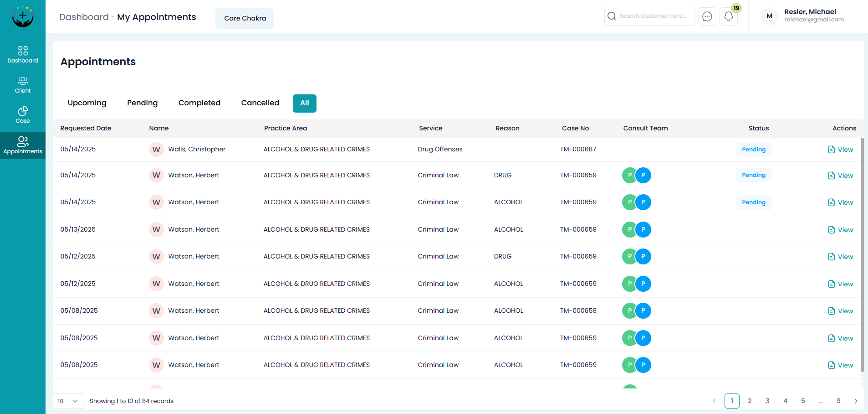Click the Care Chakra logo
The height and width of the screenshot is (414, 868).
point(23,17)
